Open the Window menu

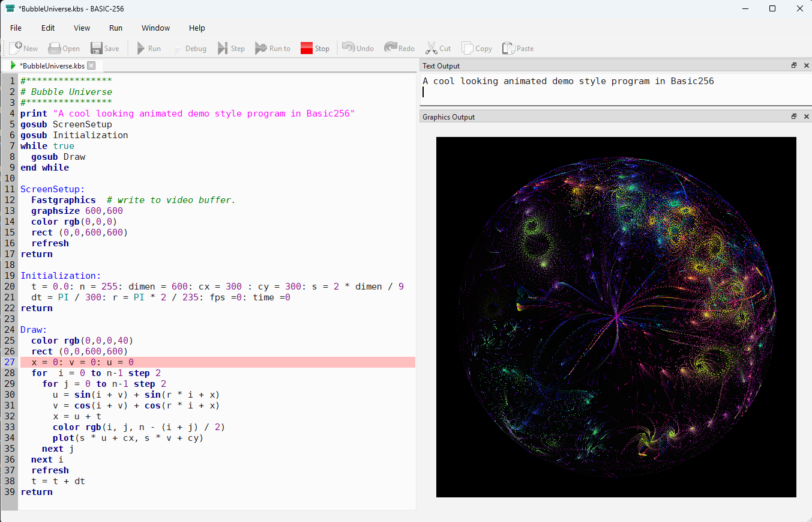coord(155,28)
